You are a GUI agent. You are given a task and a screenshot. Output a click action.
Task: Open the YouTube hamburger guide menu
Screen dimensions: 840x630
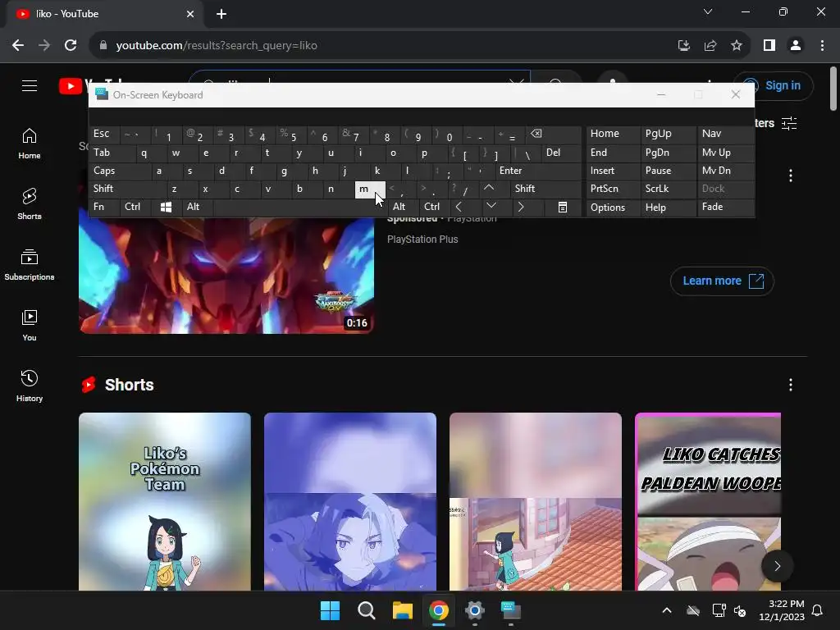30,85
